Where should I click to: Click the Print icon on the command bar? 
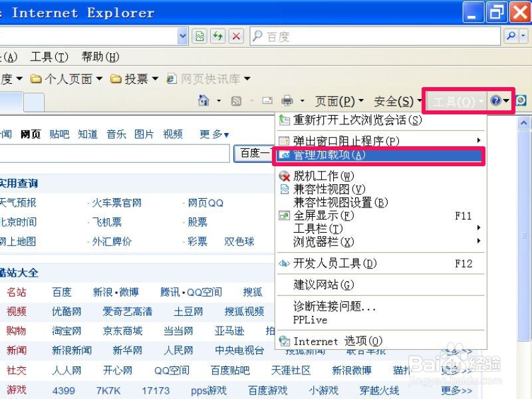click(286, 100)
